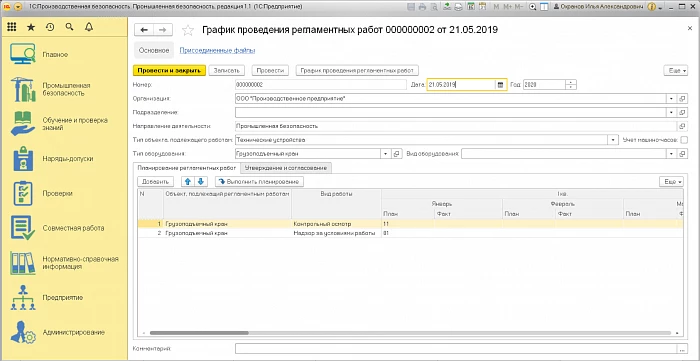Close the document tab with X
This screenshot has height=361, width=700.
(x=690, y=28)
